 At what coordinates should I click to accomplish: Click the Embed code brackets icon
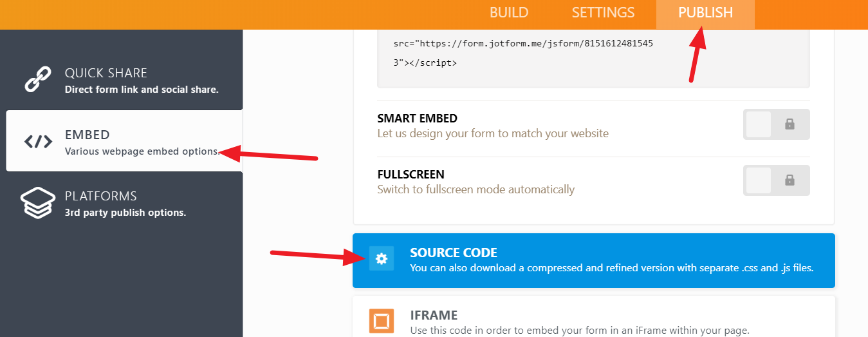coord(38,142)
